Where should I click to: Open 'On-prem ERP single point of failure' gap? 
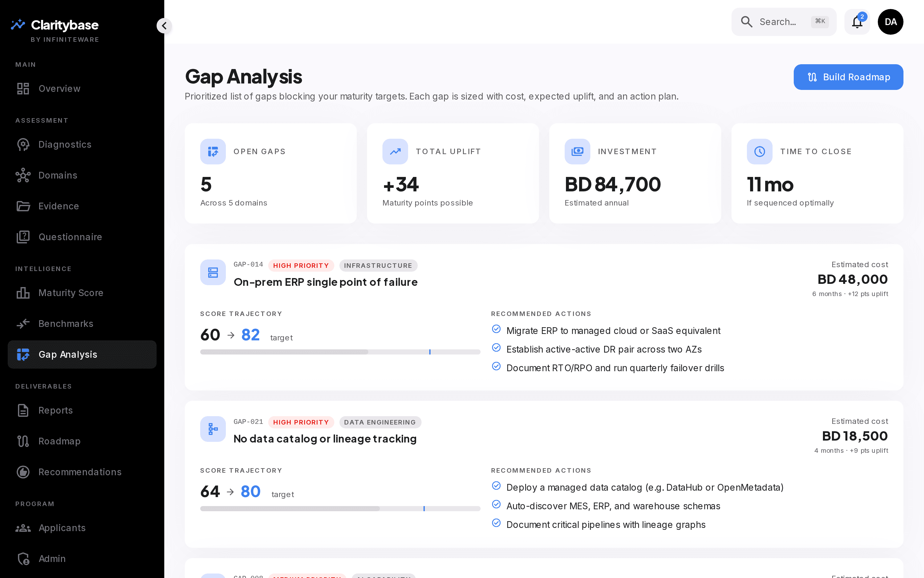[x=326, y=283]
